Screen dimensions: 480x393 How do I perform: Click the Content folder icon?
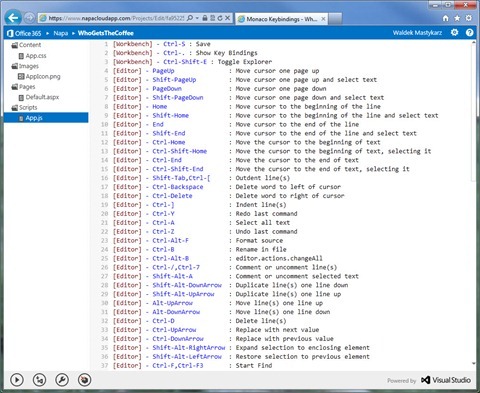coord(14,45)
